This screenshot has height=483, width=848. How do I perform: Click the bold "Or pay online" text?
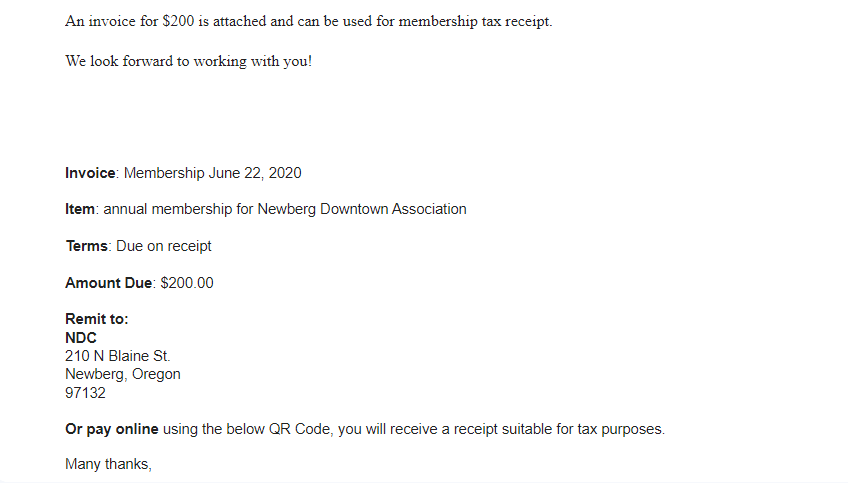(111, 429)
